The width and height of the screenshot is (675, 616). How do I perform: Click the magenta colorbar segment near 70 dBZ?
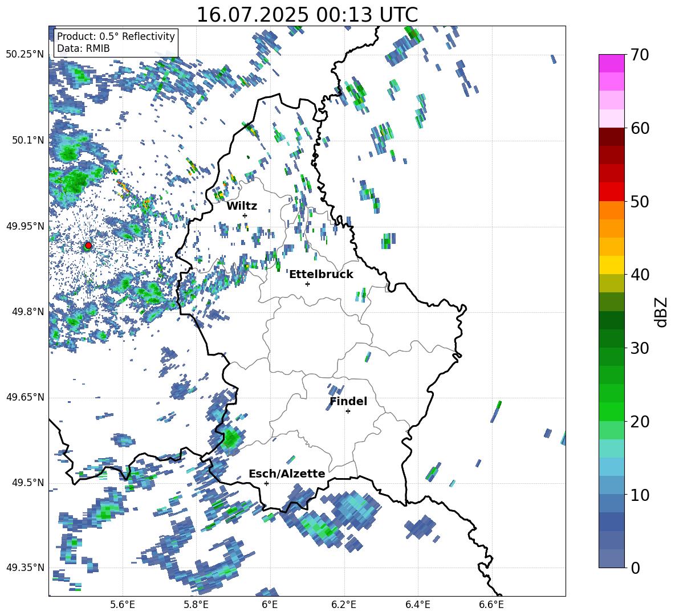click(x=611, y=63)
